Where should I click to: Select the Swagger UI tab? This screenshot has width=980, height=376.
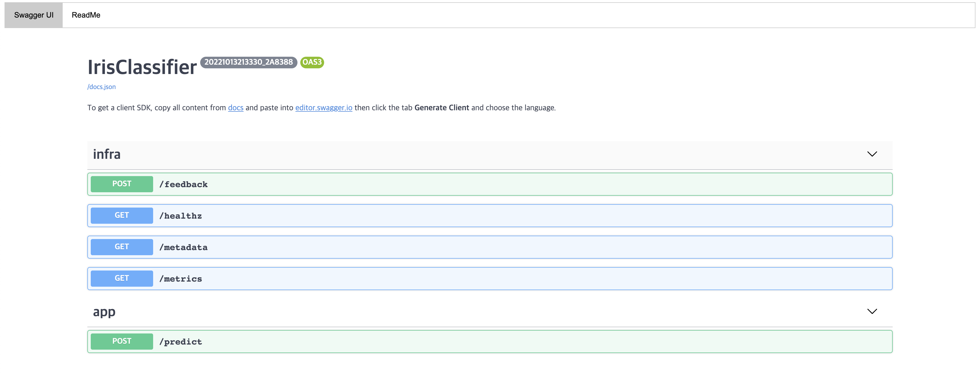point(33,15)
